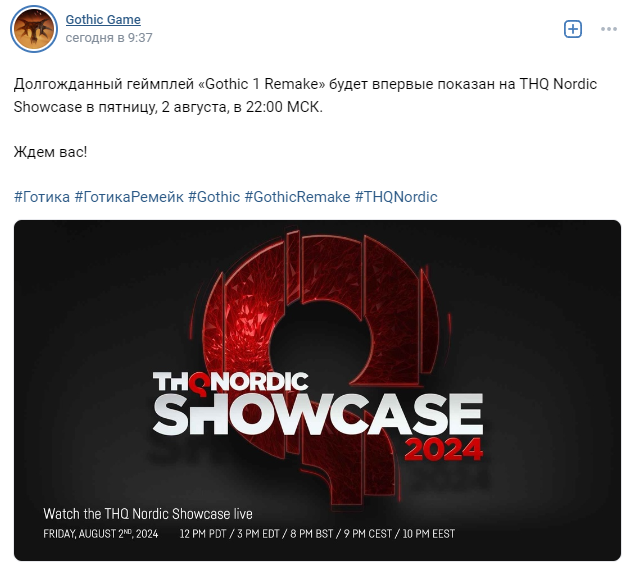
Task: Click the white SHOWCASE wordmark in the image
Action: point(318,414)
